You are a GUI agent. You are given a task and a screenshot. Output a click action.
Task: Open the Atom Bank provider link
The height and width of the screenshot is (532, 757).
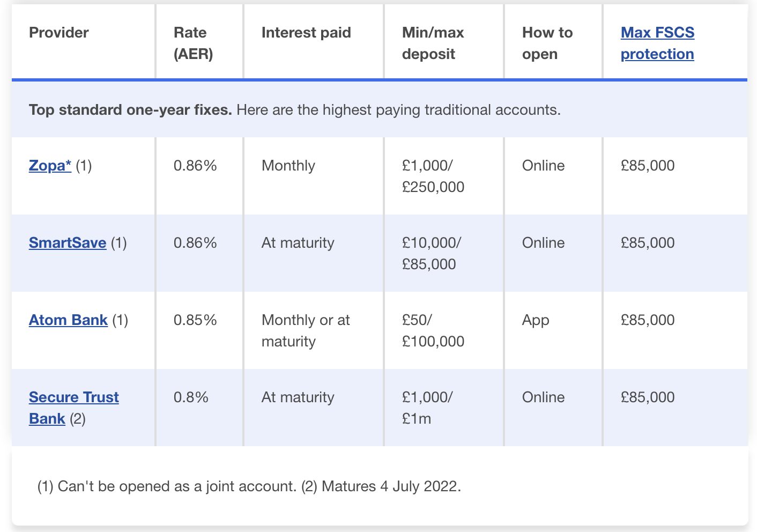pos(68,320)
